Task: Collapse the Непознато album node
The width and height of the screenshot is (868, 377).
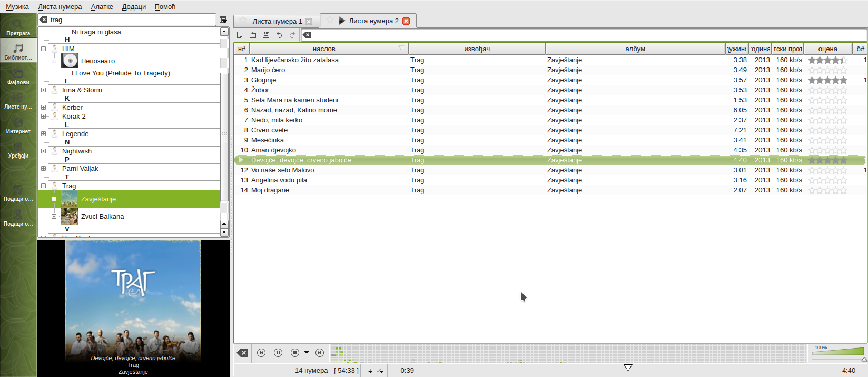Action: [x=54, y=61]
